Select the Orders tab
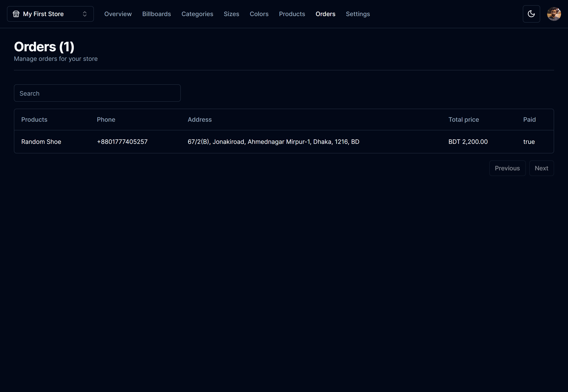The image size is (568, 392). pos(325,14)
